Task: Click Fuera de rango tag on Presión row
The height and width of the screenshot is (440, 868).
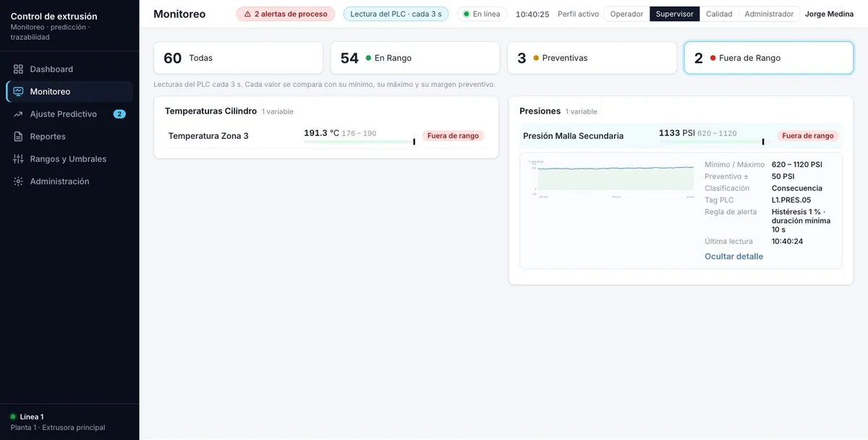Action: (x=808, y=135)
